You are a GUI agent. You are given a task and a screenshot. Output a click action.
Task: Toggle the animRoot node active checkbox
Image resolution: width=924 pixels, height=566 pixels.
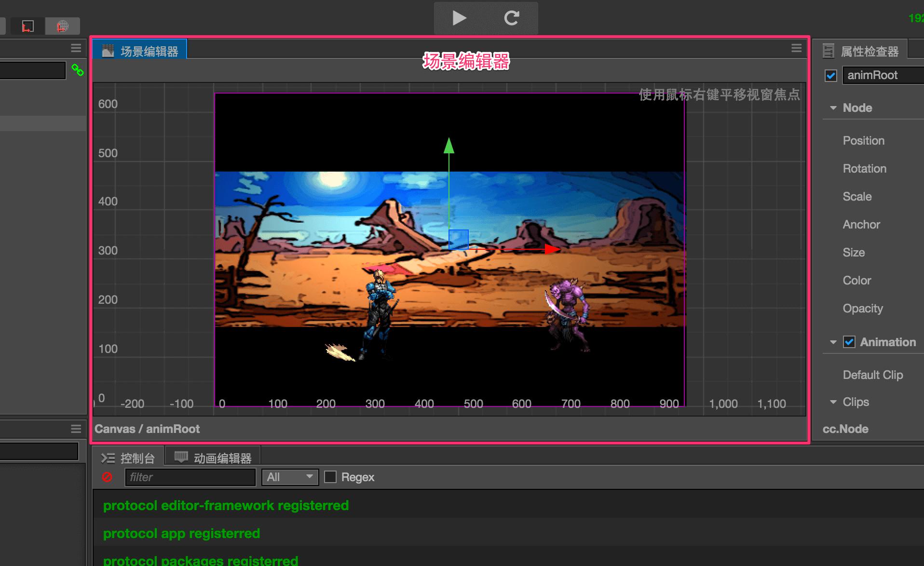(830, 76)
